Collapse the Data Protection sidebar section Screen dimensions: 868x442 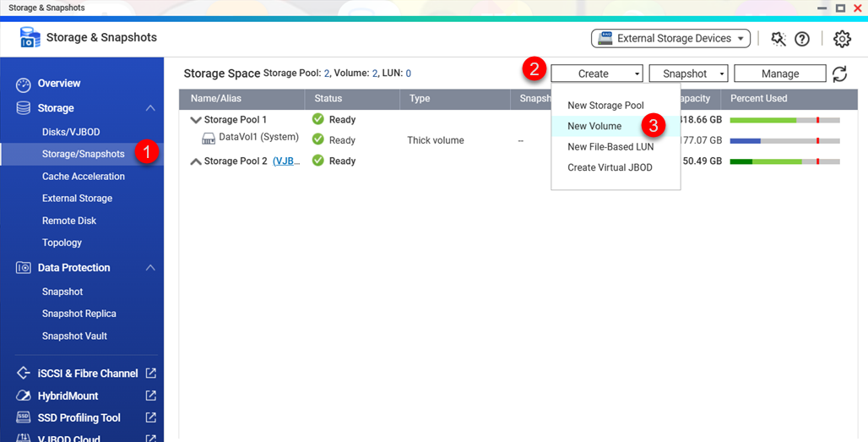pyautogui.click(x=150, y=268)
